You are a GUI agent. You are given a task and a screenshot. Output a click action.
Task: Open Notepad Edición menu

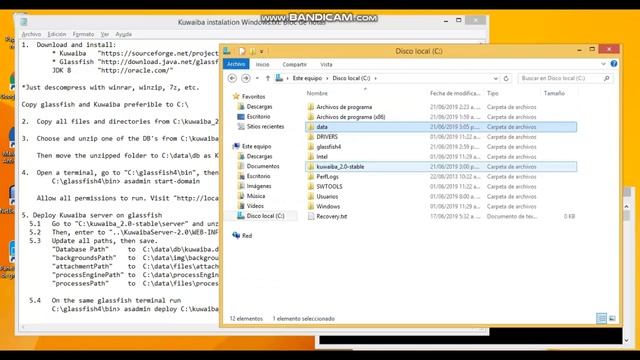pyautogui.click(x=57, y=34)
